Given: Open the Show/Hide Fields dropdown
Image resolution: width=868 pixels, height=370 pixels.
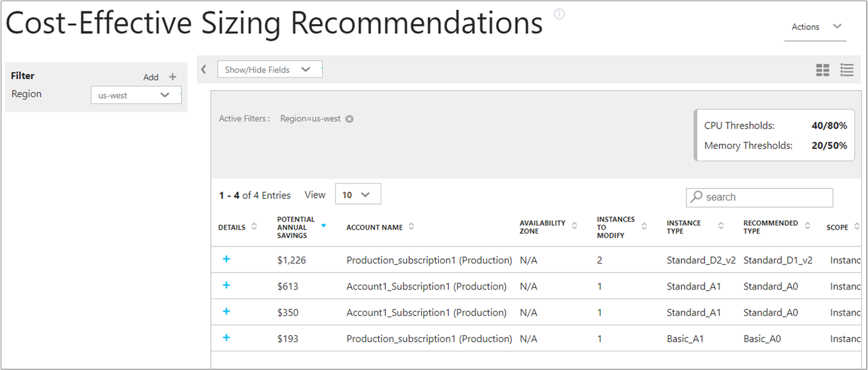Looking at the screenshot, I should [270, 69].
